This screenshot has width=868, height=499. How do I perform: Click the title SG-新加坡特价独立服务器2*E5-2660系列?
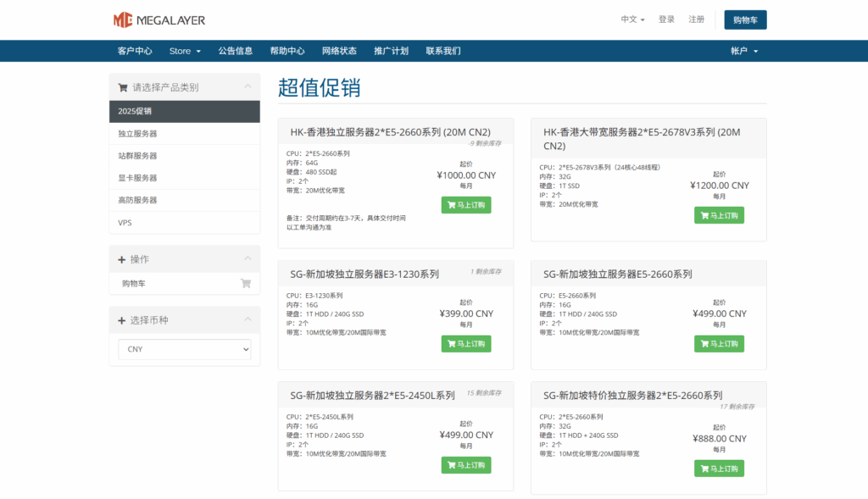point(632,396)
